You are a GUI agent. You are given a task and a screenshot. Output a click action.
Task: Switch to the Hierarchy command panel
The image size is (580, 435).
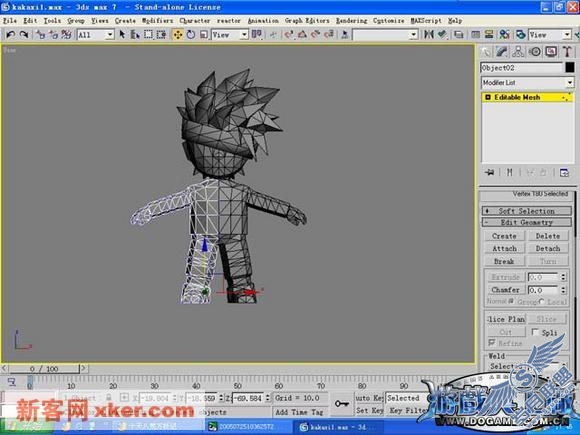point(518,52)
